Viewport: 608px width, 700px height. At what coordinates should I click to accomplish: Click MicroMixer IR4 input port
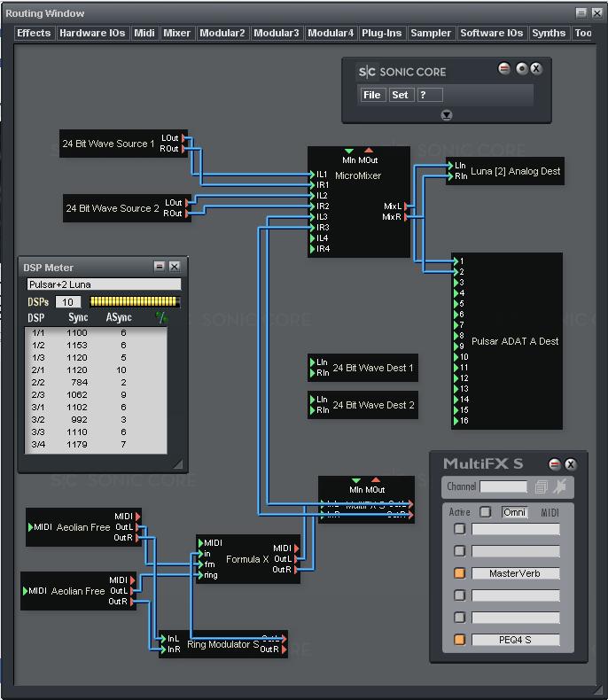click(x=313, y=249)
